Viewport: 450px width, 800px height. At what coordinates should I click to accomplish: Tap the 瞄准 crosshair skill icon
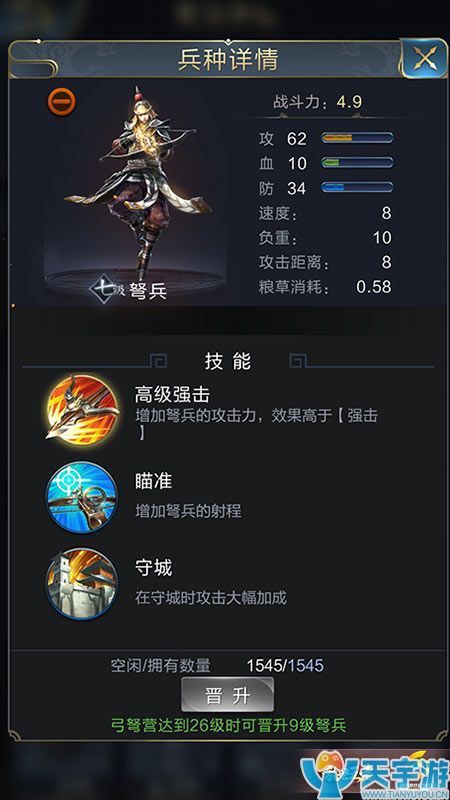tap(82, 497)
